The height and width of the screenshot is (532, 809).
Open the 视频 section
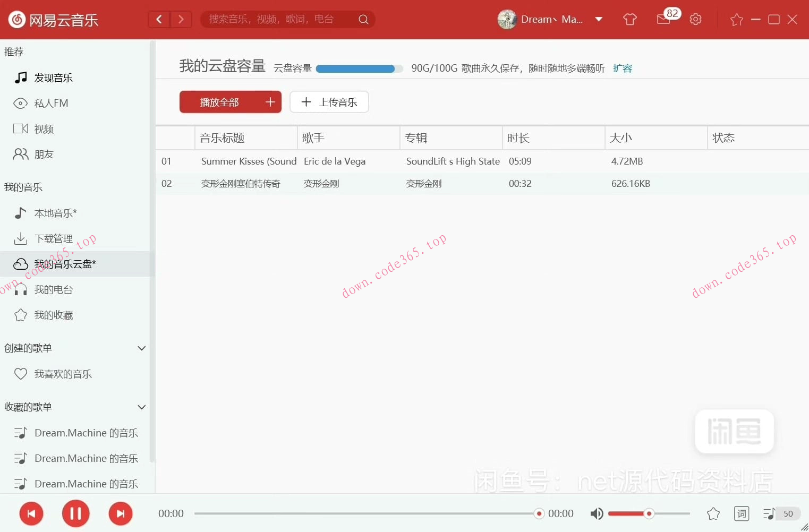pos(44,128)
